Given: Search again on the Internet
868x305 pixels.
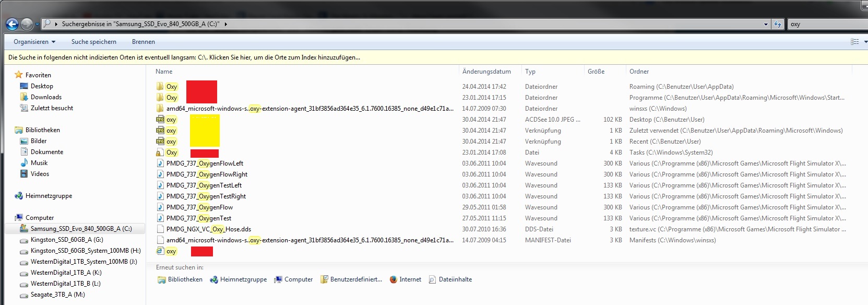Looking at the screenshot, I should [x=406, y=279].
